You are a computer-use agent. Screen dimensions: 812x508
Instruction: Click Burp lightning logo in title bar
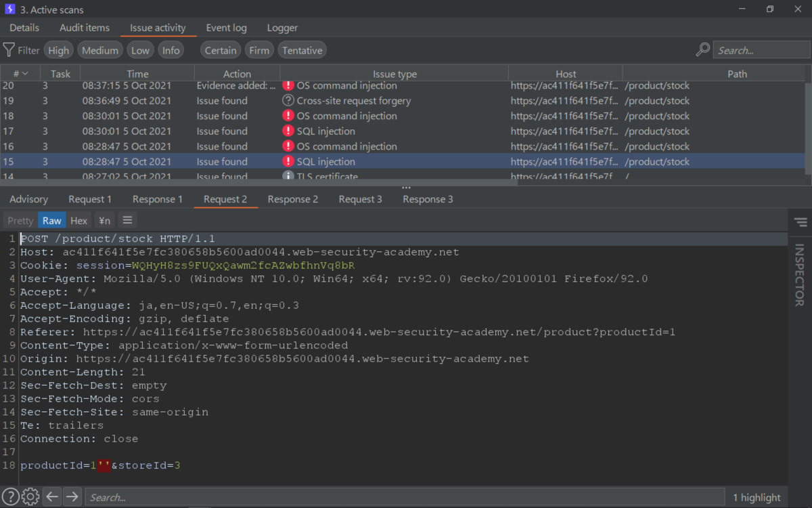[9, 9]
